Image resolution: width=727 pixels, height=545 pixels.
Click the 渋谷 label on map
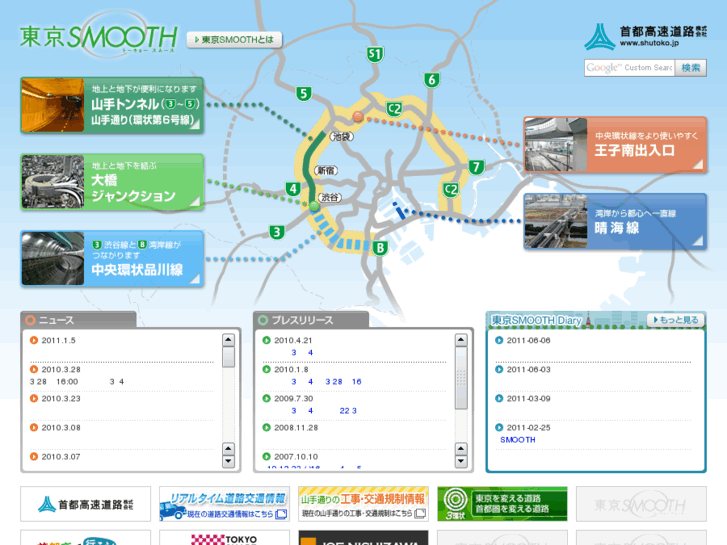coord(330,197)
